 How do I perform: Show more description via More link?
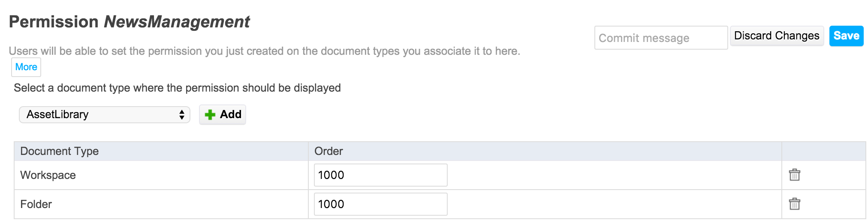point(26,67)
